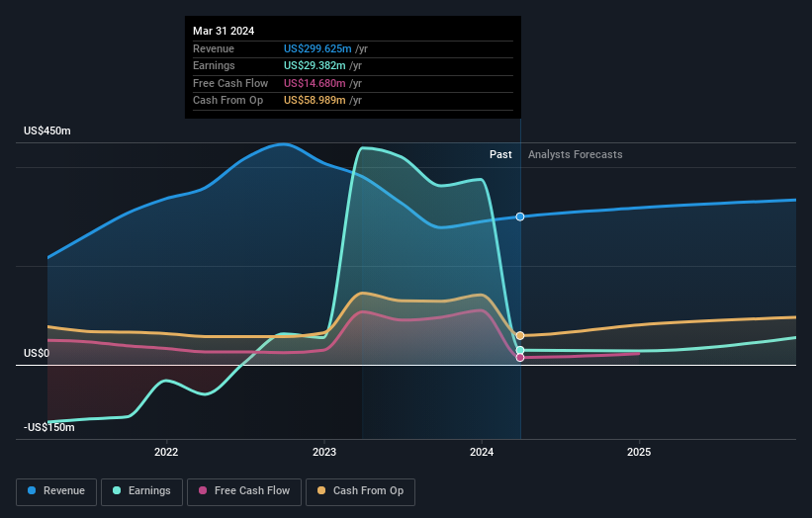Click the blue Revenue data point marker
The height and width of the screenshot is (518, 812).
(520, 216)
